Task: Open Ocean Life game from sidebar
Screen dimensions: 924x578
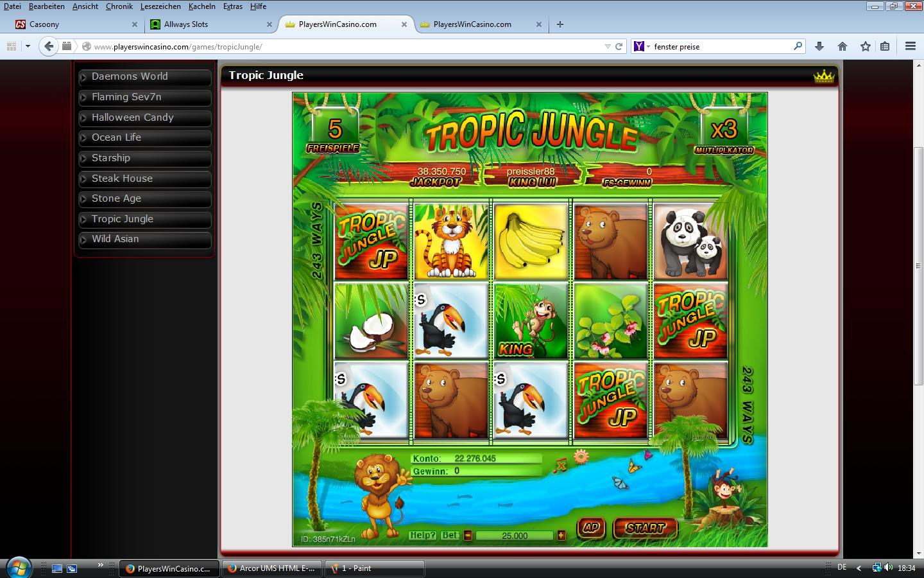Action: (x=145, y=137)
